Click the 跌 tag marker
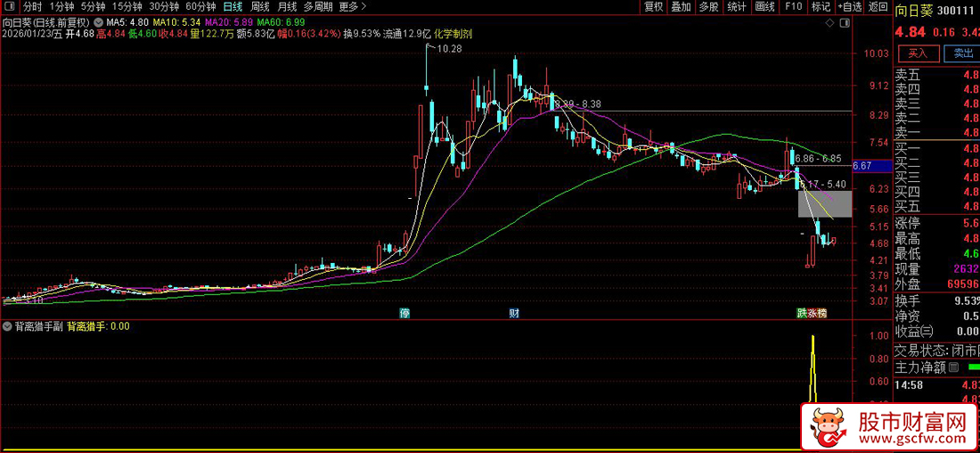Image resolution: width=980 pixels, height=453 pixels. [801, 313]
